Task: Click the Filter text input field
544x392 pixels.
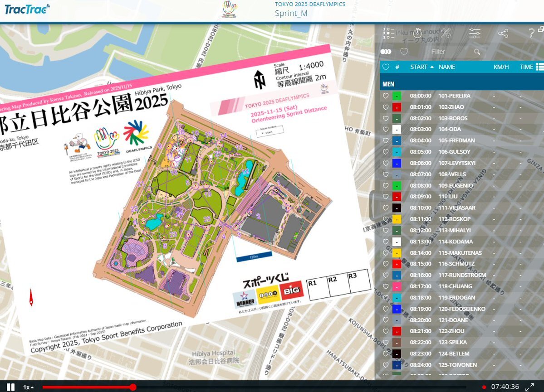Action: [x=449, y=52]
